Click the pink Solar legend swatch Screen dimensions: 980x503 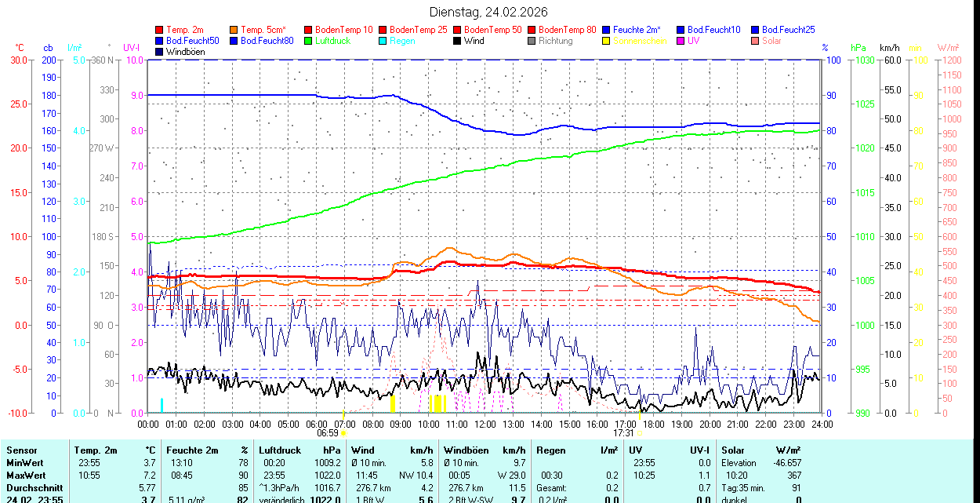755,41
